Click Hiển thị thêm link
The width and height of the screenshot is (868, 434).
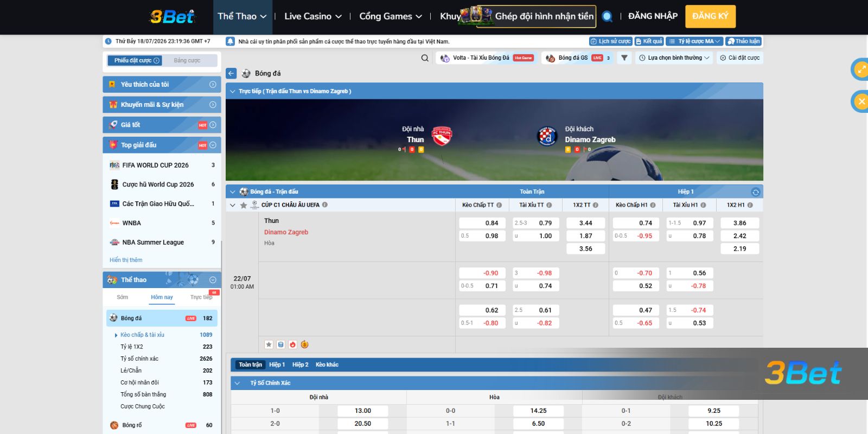pos(126,260)
